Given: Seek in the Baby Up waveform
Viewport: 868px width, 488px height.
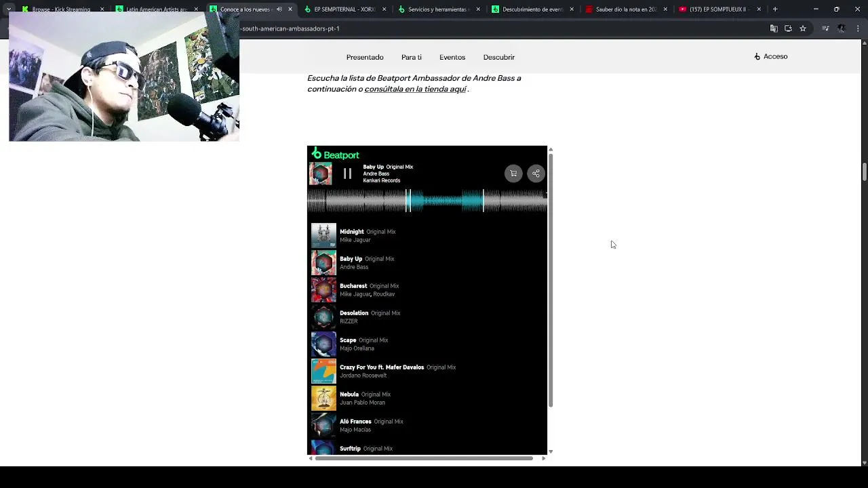Looking at the screenshot, I should coord(427,201).
